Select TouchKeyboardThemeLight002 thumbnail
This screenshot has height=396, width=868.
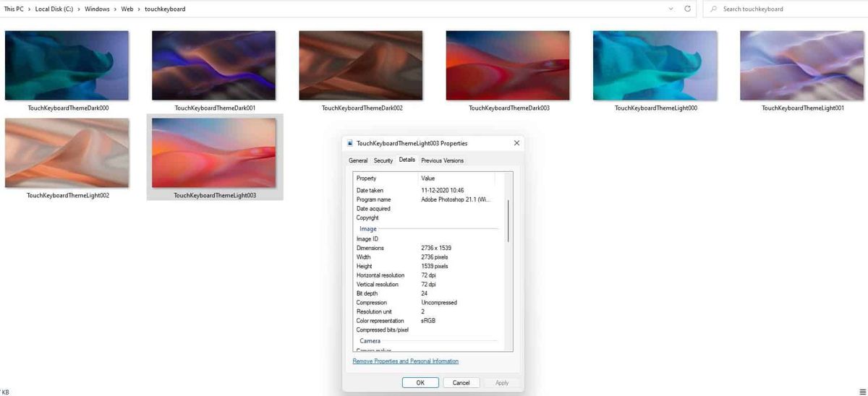tap(67, 152)
